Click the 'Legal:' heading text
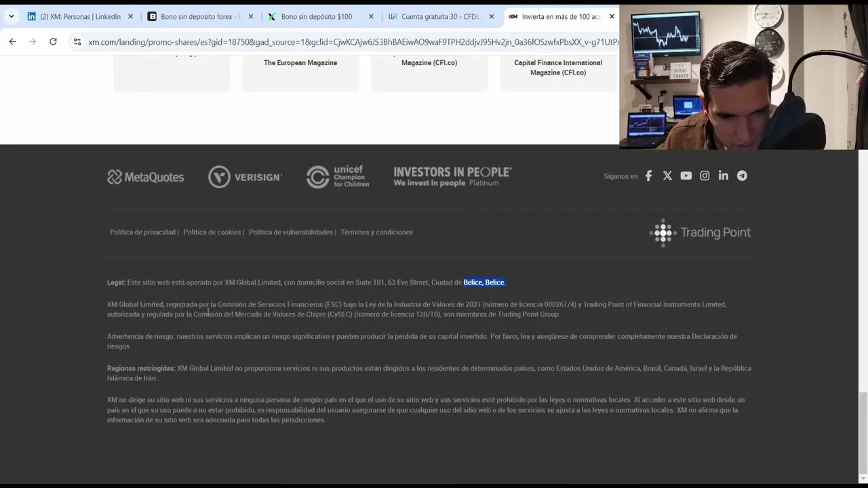This screenshot has height=488, width=868. pos(116,282)
